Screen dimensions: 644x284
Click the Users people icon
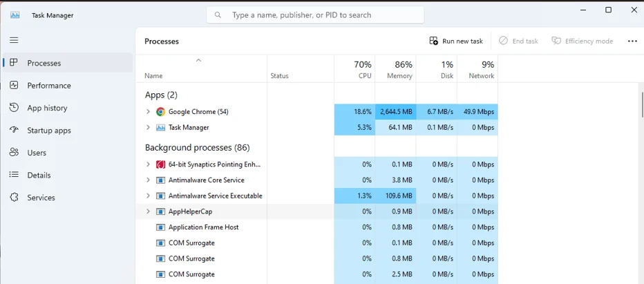(14, 153)
